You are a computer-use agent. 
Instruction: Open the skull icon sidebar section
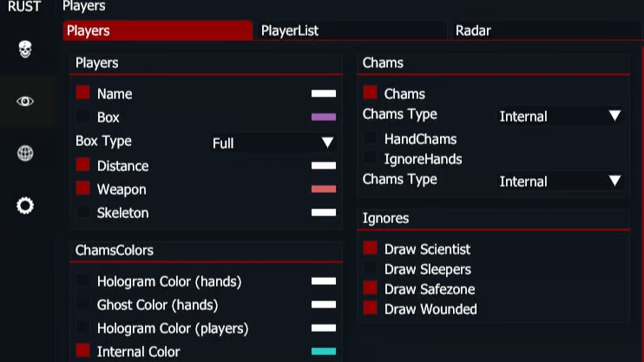point(25,48)
